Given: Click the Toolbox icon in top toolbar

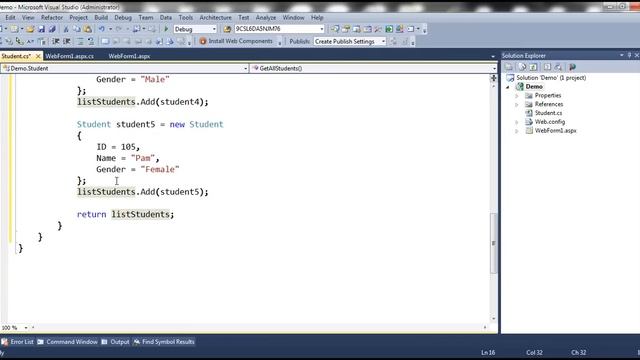Looking at the screenshot, I should tap(378, 29).
